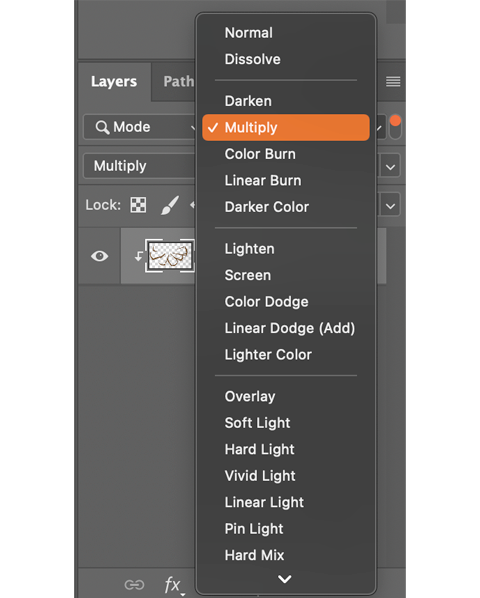
Task: Open the Layers panel options menu icon
Action: pos(393,81)
